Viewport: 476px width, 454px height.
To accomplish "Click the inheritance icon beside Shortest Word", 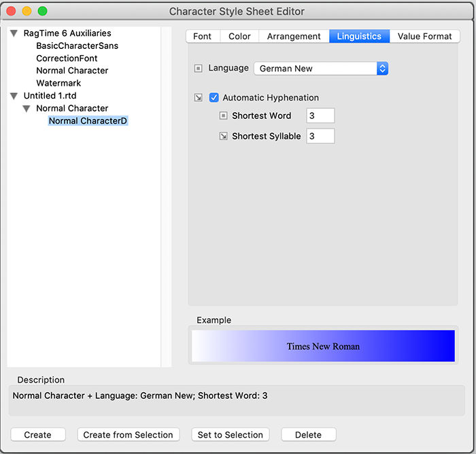I will click(222, 116).
